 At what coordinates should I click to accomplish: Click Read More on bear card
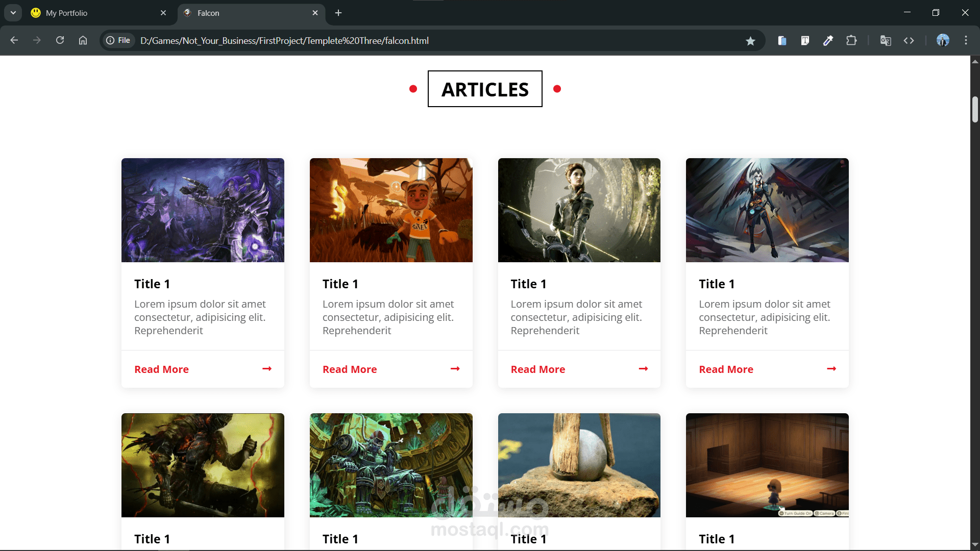point(350,369)
